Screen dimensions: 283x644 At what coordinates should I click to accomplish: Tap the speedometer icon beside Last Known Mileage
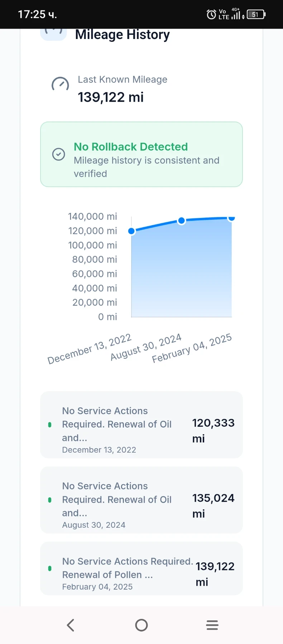coord(60,84)
